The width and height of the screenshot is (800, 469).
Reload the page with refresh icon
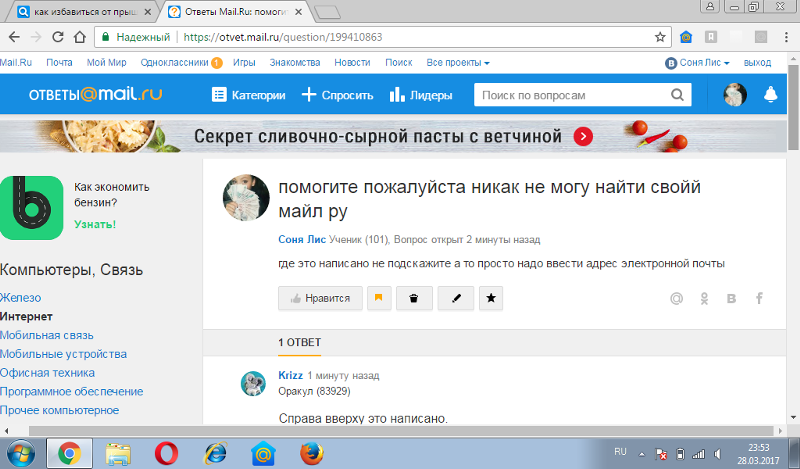(58, 37)
